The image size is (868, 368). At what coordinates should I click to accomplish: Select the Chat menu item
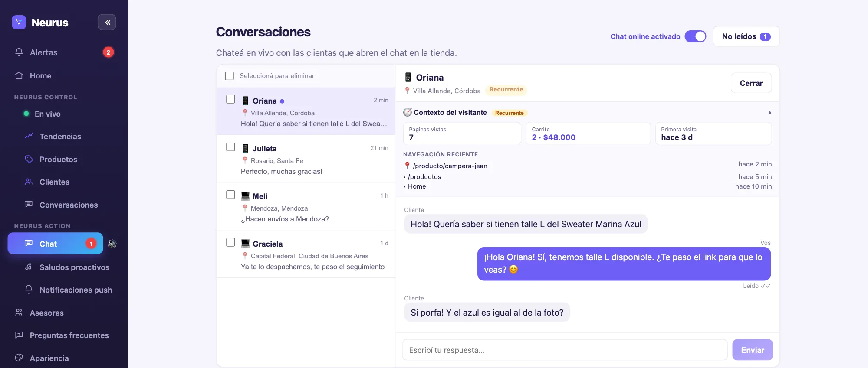pos(55,244)
